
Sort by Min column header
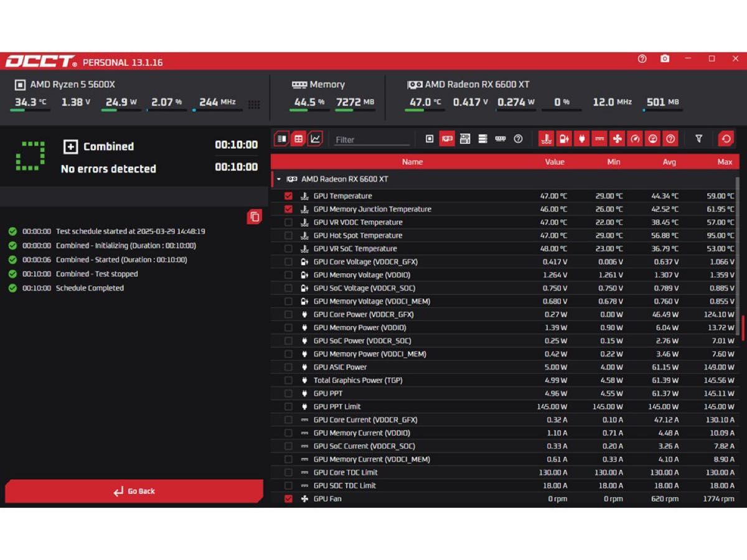point(614,162)
